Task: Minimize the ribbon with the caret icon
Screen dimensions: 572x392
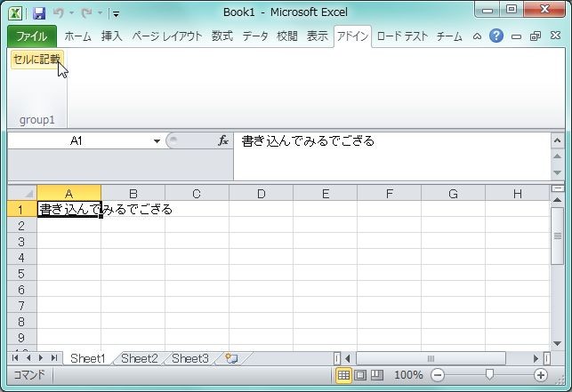Action: (x=477, y=36)
